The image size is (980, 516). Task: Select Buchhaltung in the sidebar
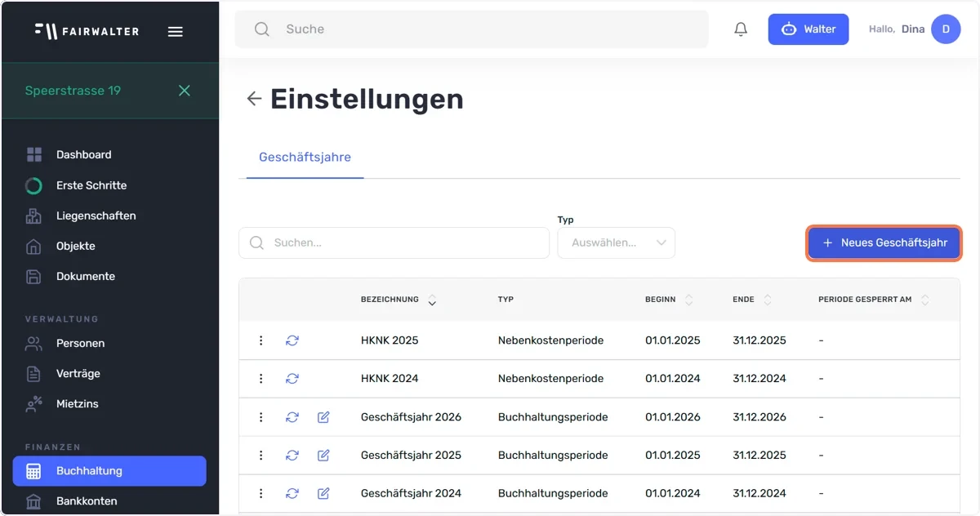(x=109, y=471)
